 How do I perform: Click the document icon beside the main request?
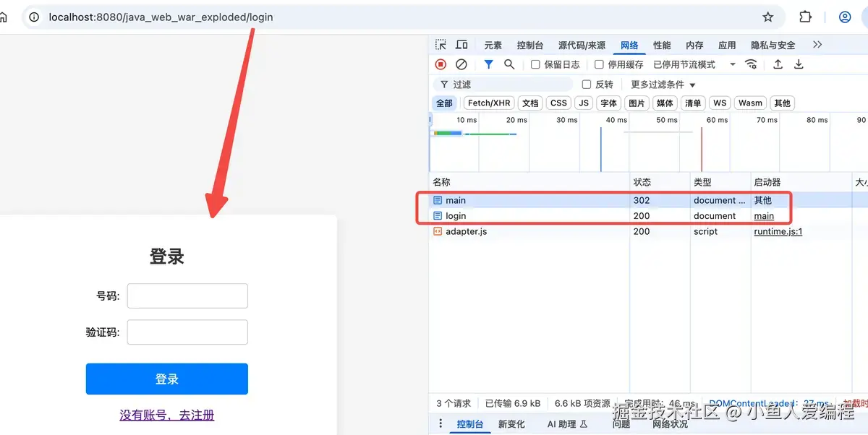click(438, 200)
